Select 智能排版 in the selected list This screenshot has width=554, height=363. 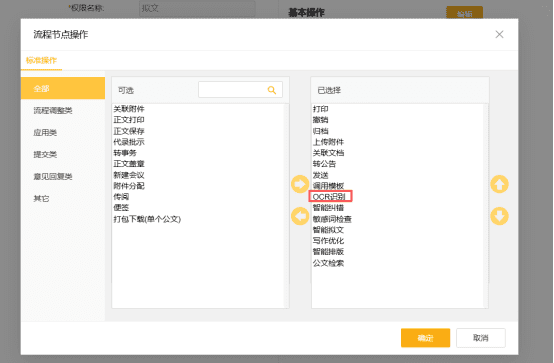point(328,252)
